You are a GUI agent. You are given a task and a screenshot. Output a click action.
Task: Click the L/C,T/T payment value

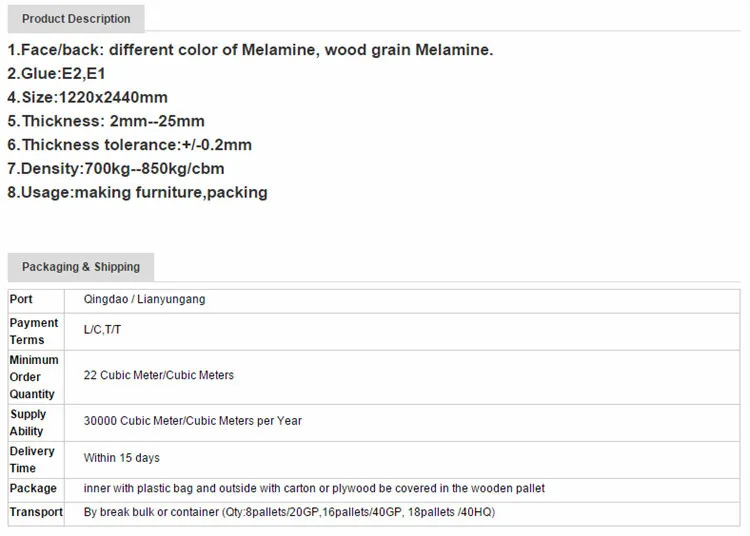[x=103, y=332]
